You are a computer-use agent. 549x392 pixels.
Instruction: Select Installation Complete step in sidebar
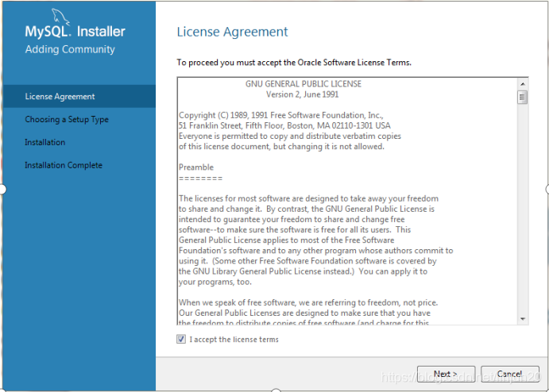click(x=64, y=165)
